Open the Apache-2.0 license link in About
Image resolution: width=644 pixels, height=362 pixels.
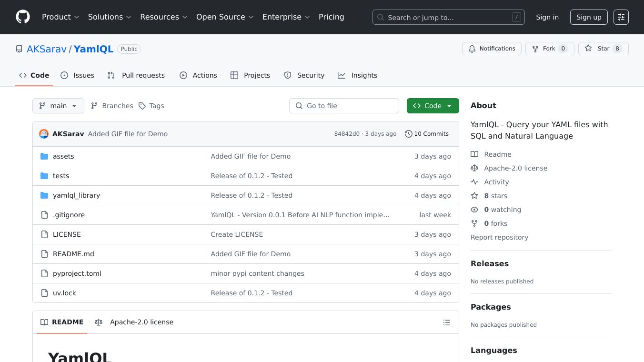[515, 168]
